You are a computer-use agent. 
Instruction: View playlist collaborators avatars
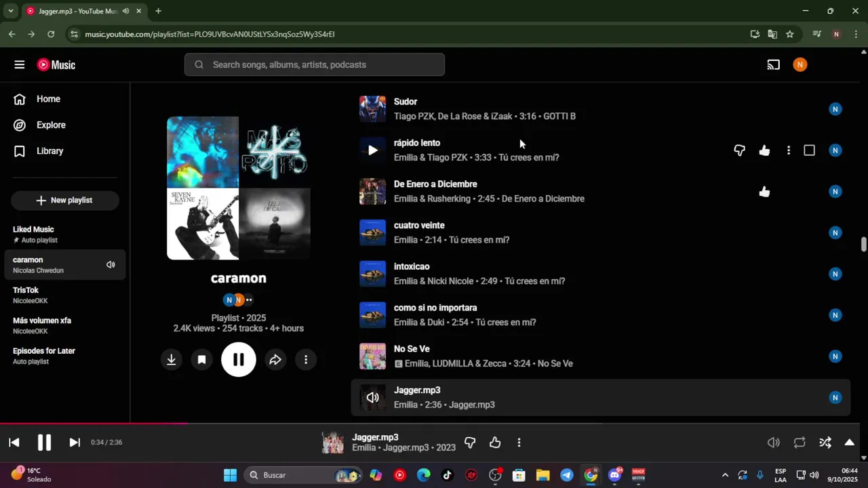[238, 300]
